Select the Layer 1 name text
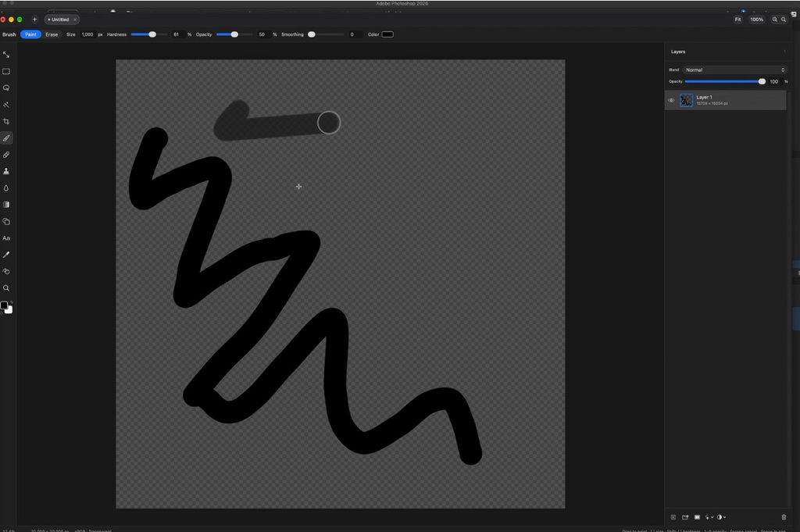This screenshot has height=532, width=800. point(704,97)
